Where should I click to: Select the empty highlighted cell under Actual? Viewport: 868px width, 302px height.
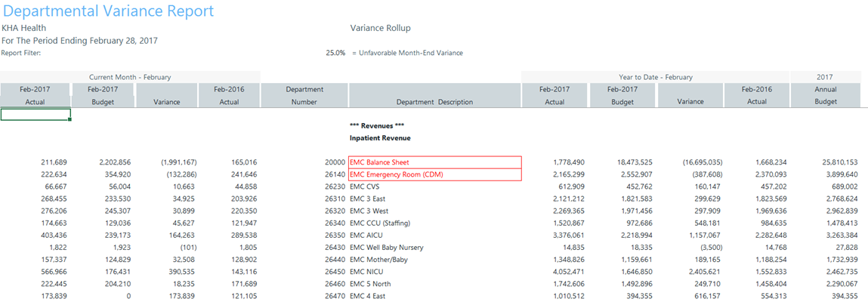pos(36,115)
